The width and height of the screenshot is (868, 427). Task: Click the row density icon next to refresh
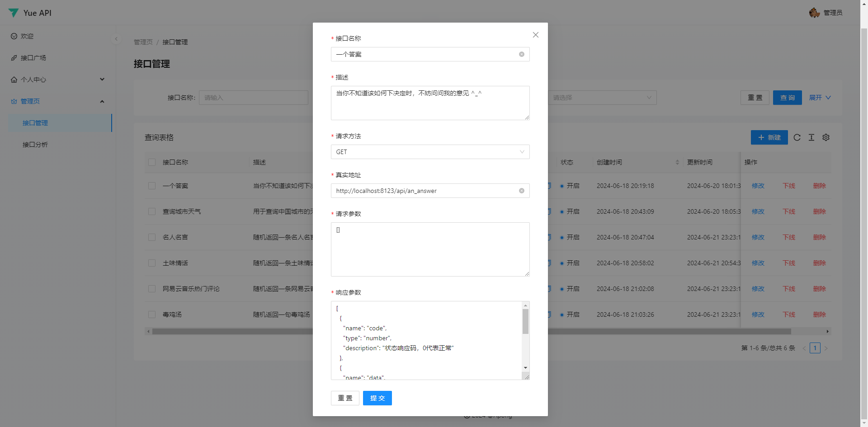811,137
